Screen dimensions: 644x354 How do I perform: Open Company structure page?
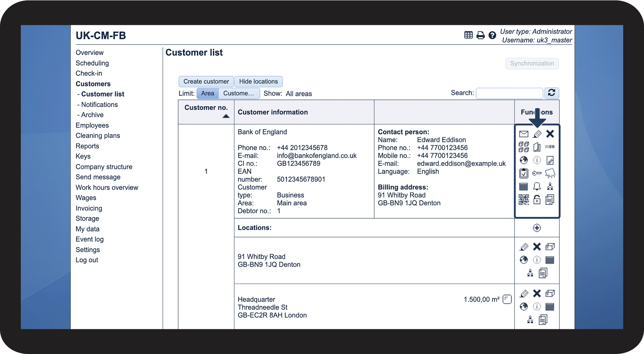[x=104, y=167]
